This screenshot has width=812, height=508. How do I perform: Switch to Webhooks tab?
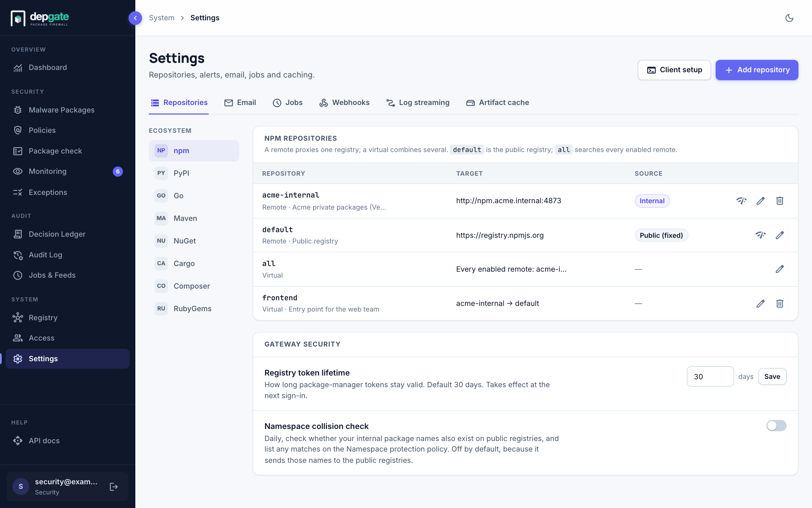344,103
